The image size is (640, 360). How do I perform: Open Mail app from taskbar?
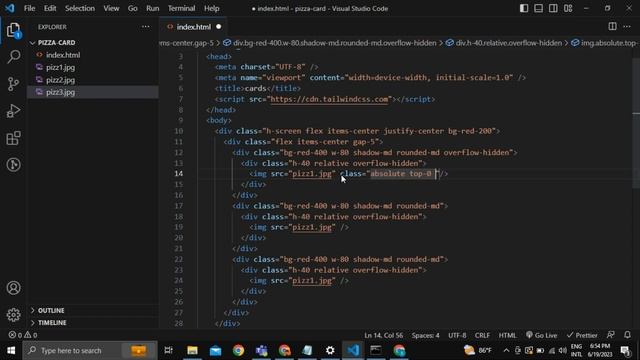[216, 350]
